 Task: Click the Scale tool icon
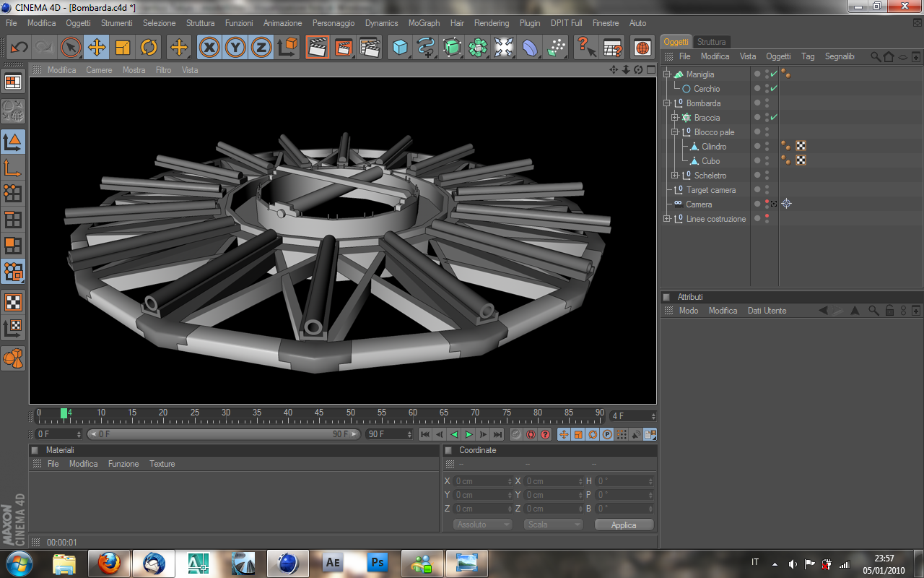(x=123, y=48)
